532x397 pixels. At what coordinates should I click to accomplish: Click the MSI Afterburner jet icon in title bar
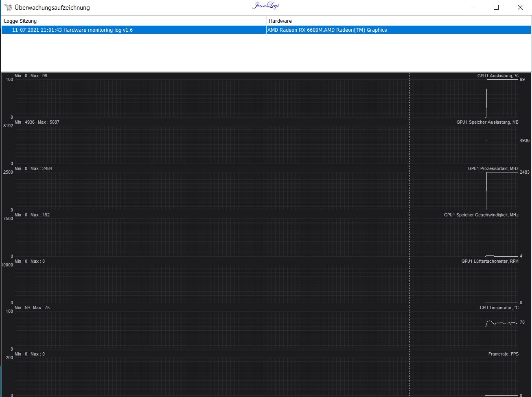tap(8, 7)
